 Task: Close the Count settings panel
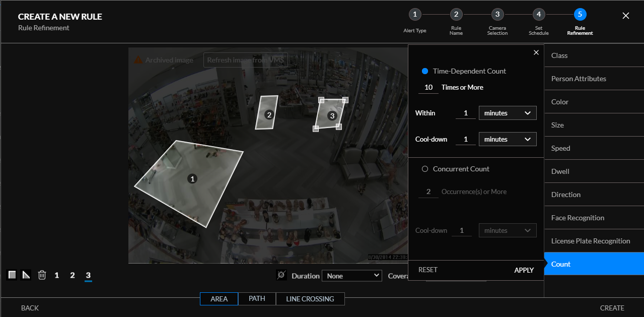point(536,52)
